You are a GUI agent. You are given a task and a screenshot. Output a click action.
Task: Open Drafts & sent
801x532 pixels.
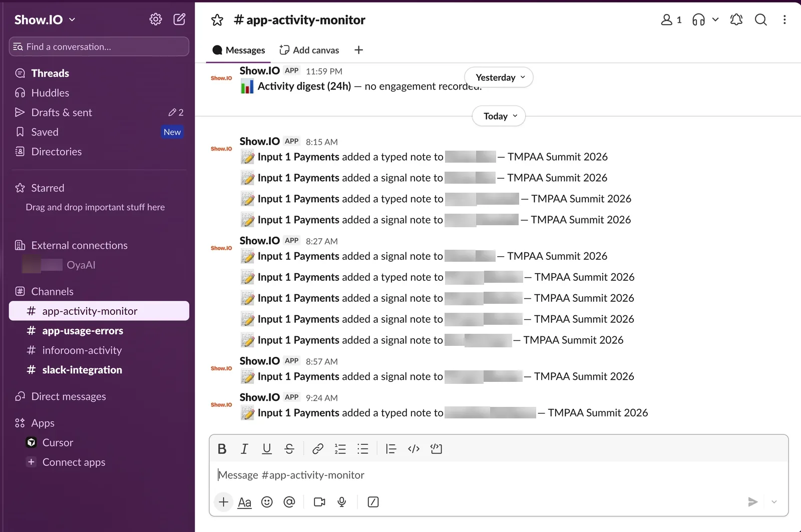[x=99, y=113]
